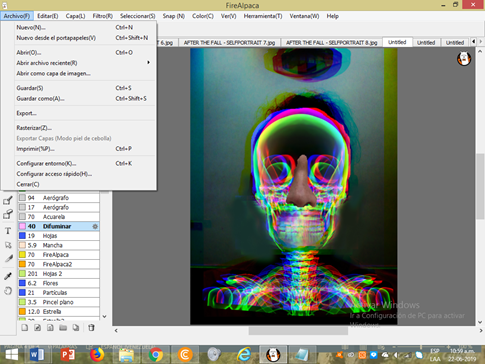
Task: Switch to AFTER THE FALL - SELFPORTRAIT 8.jpg tab
Action: click(332, 43)
